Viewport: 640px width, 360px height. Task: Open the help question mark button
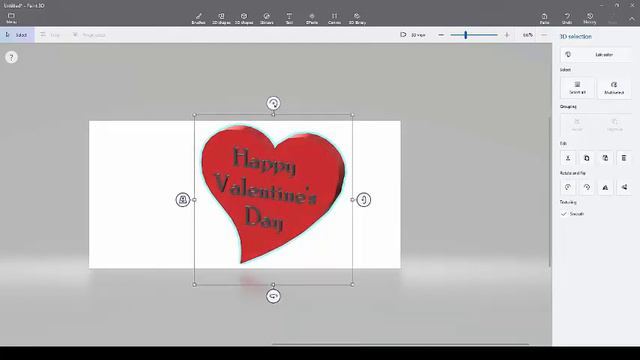click(11, 57)
